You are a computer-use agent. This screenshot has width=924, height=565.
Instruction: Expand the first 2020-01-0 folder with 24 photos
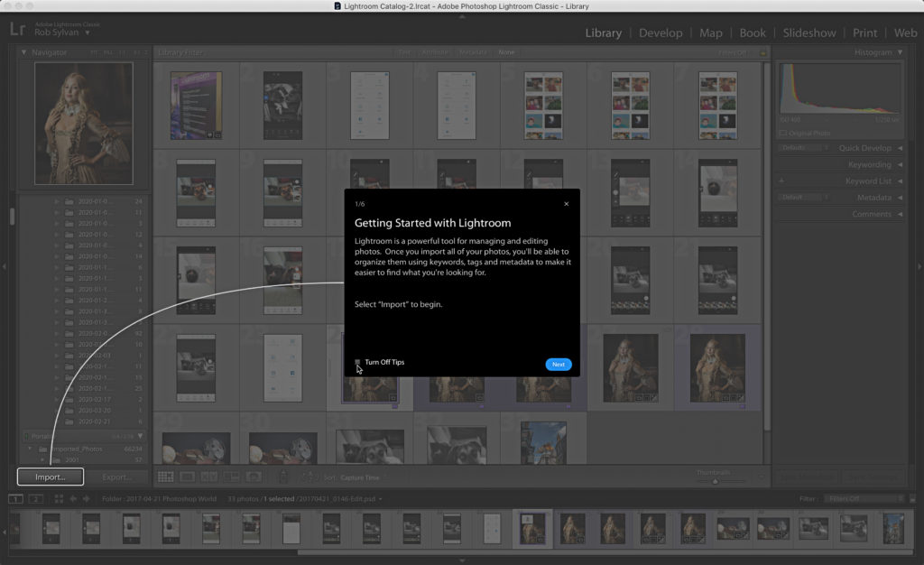(x=57, y=201)
